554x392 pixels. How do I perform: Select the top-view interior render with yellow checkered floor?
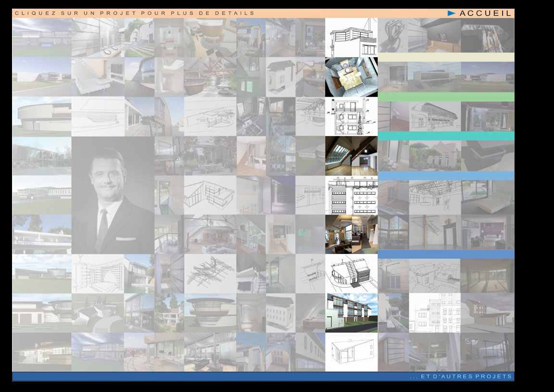point(351,77)
